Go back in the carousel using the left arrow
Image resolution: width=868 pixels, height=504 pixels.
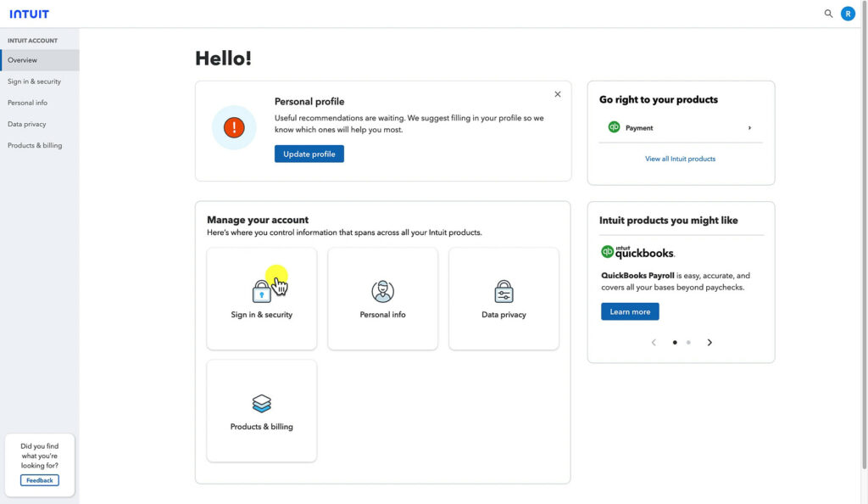click(654, 342)
